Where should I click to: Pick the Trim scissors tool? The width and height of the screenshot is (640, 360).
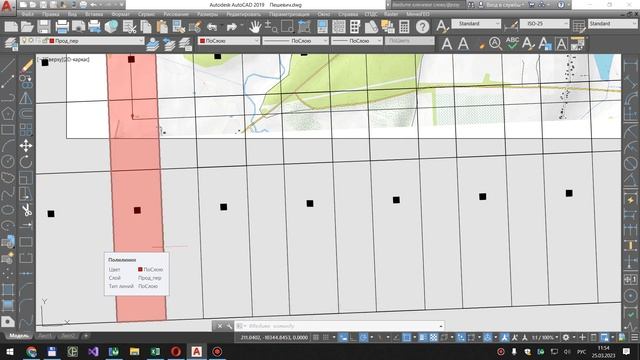[27, 210]
